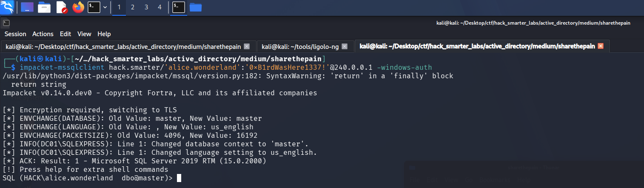Click the desktop panel icon beside Kali logo

28,7
